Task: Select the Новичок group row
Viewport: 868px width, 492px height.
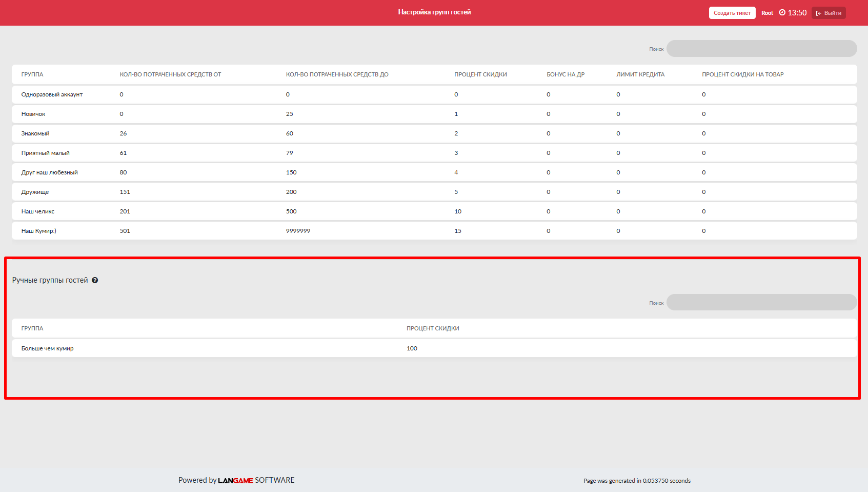Action: click(x=434, y=114)
